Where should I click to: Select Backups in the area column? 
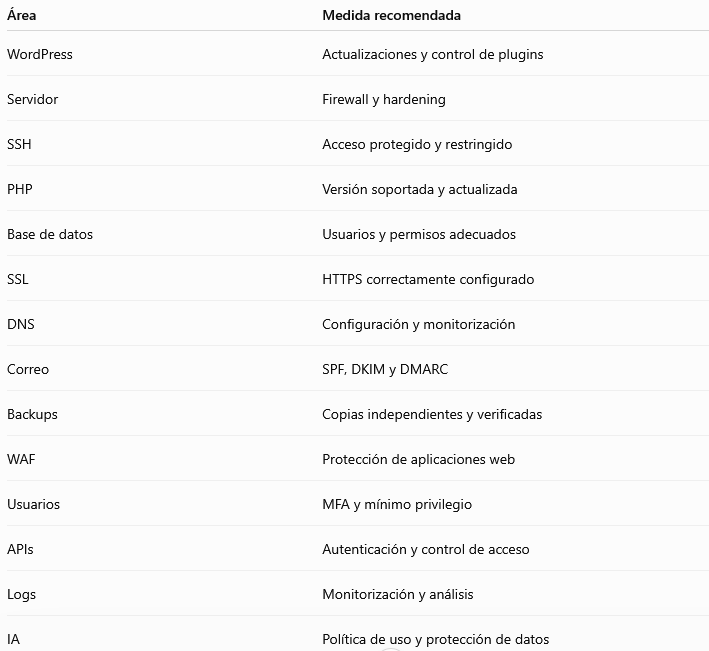pyautogui.click(x=33, y=415)
